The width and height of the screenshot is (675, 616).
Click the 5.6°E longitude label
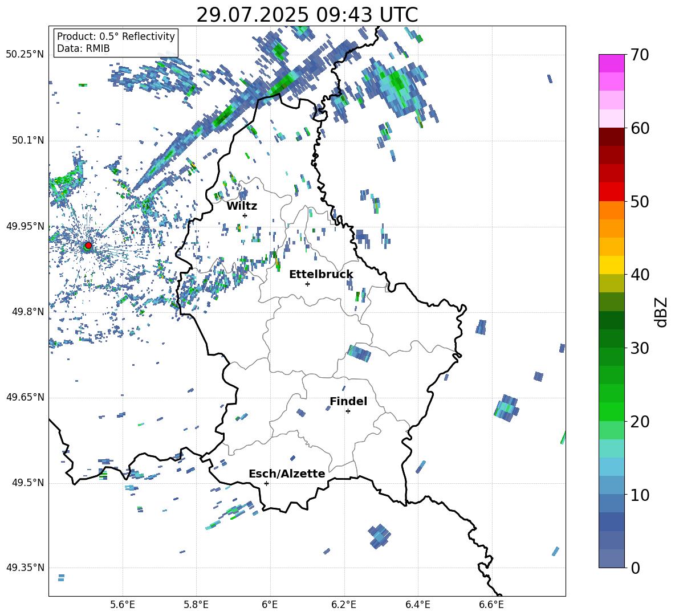(123, 605)
